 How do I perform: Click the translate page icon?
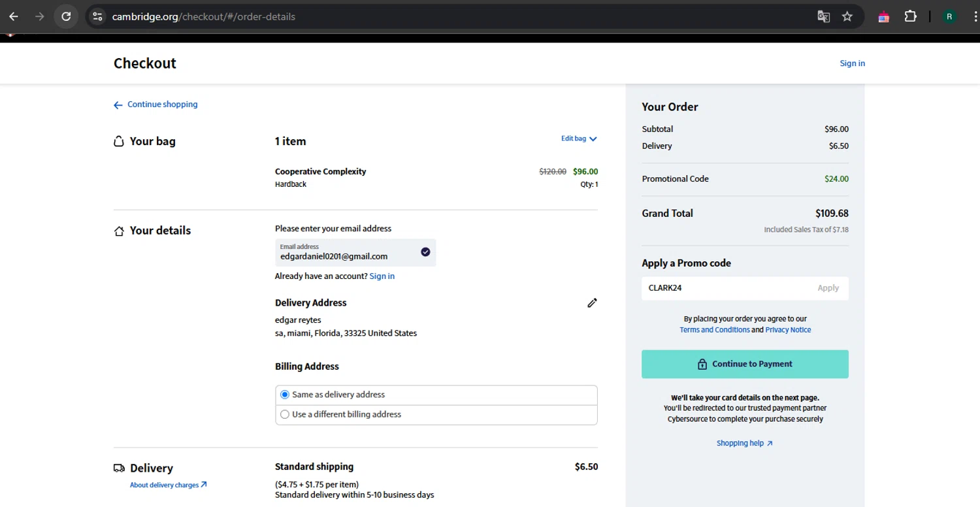[x=824, y=16]
